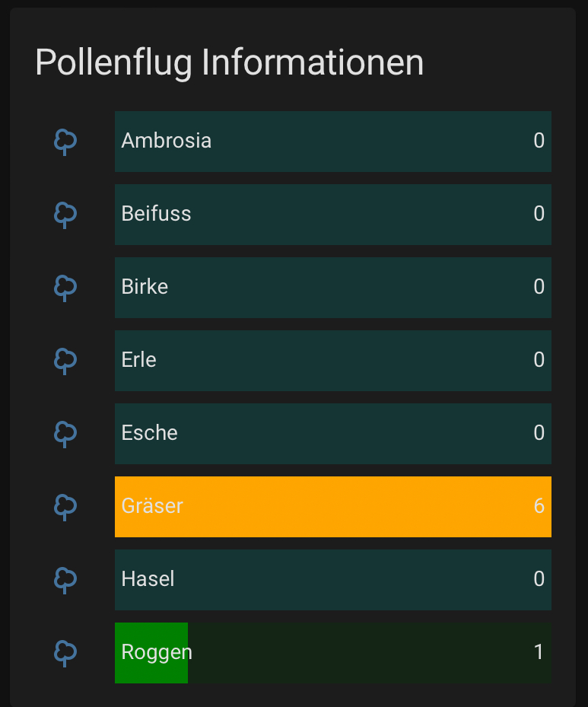
Task: Click the tree icon beside Ambrosia
Action: [65, 142]
